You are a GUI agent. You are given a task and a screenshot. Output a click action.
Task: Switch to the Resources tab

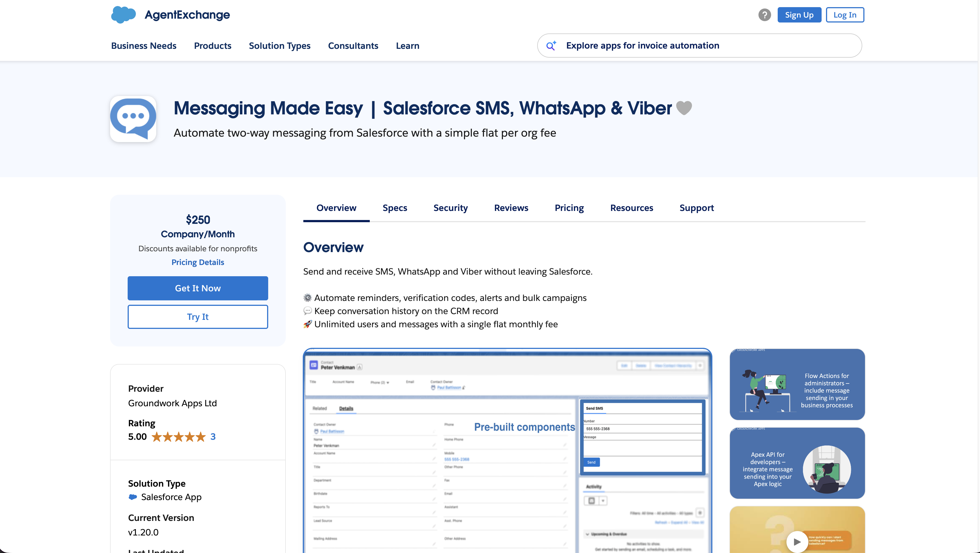coord(632,208)
